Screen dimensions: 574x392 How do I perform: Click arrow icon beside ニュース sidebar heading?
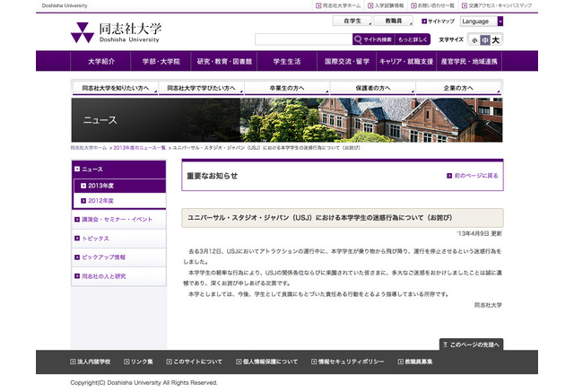77,170
